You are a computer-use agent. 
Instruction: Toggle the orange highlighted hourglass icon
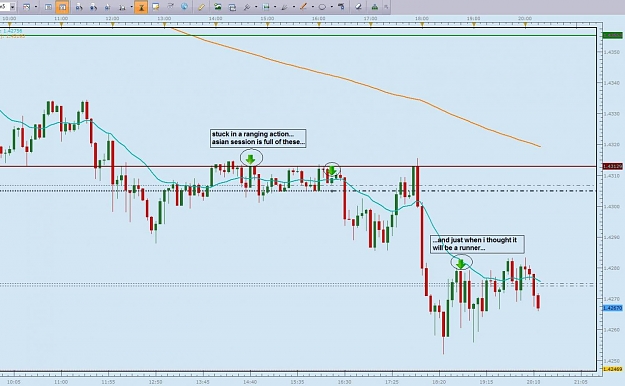click(x=141, y=7)
